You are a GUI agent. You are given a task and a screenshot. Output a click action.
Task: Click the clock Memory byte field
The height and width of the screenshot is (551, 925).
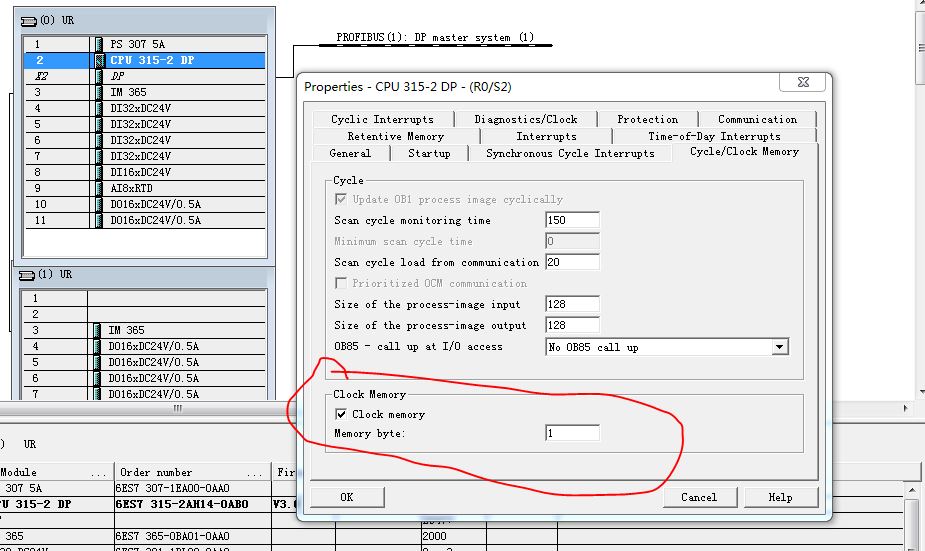click(x=572, y=433)
